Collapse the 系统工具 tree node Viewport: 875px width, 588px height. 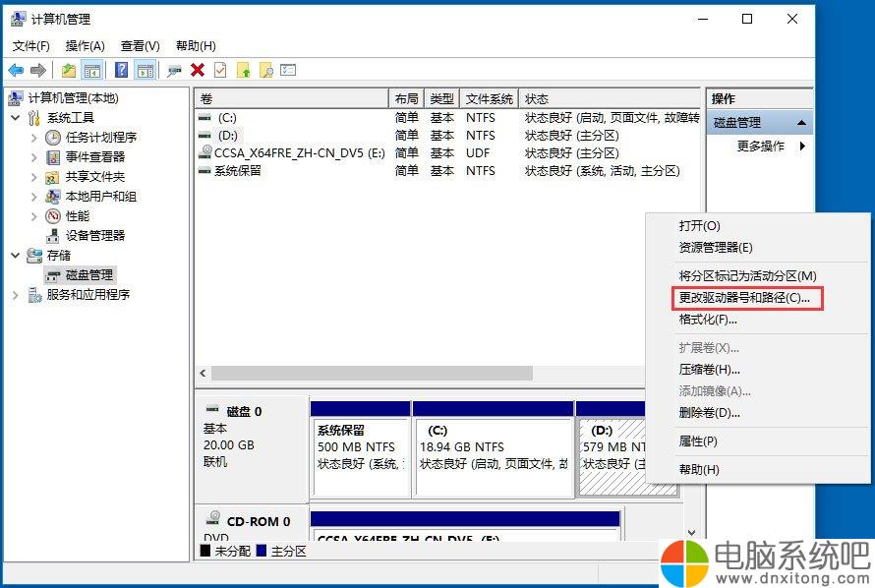[16, 118]
